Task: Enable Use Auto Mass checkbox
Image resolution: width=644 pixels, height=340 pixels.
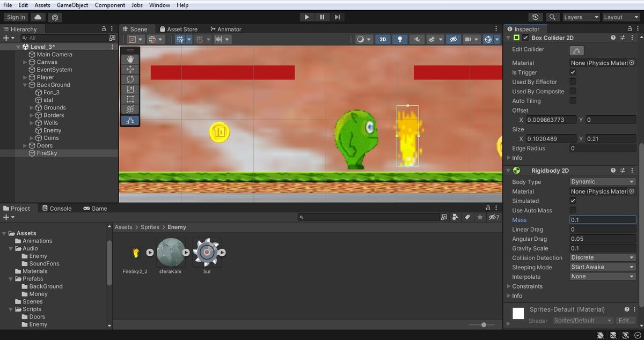Action: (x=573, y=210)
